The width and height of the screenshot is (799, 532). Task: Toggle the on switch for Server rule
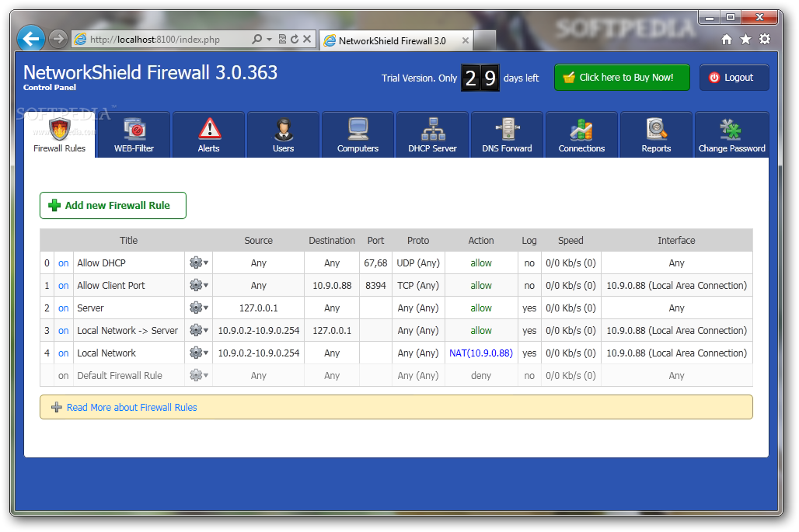(63, 308)
